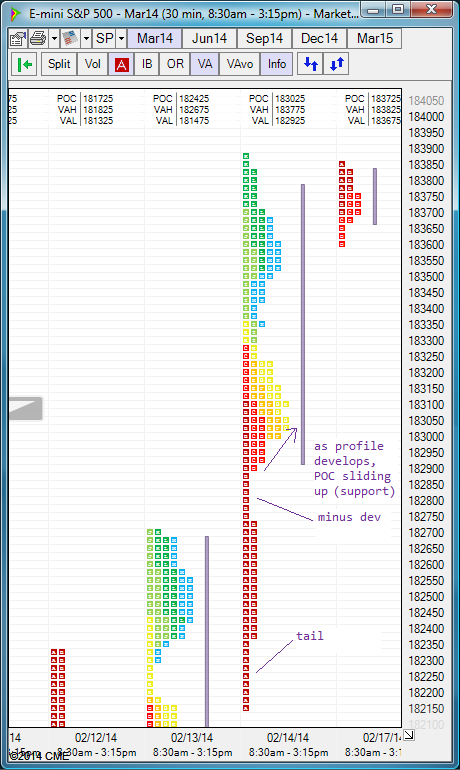
Task: Toggle the IB initial balance button
Action: click(147, 64)
